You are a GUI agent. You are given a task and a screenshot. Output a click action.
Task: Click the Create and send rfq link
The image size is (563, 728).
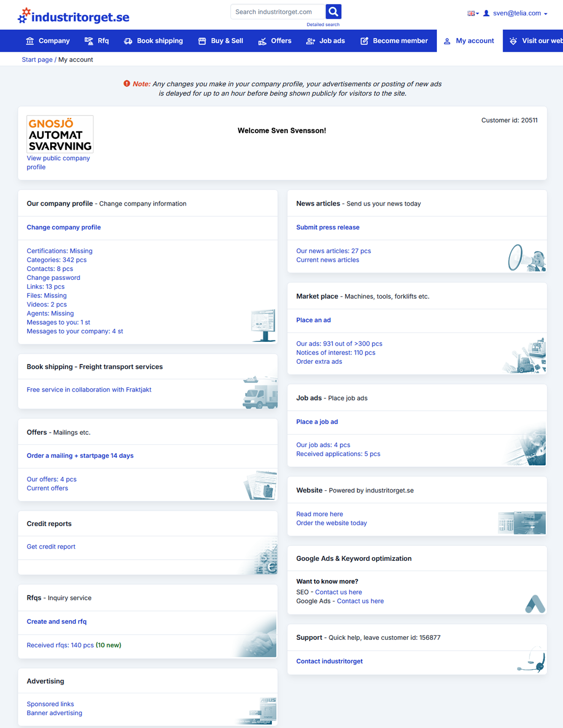click(x=57, y=622)
